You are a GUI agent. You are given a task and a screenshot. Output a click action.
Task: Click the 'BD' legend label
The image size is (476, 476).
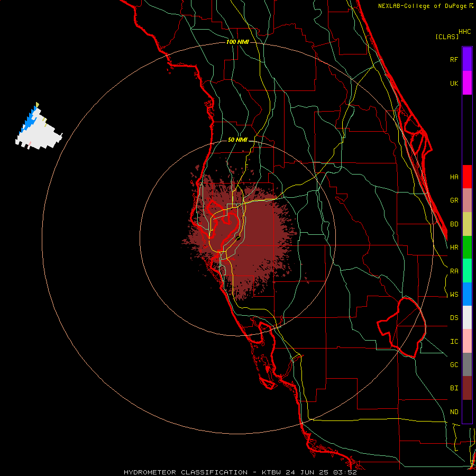coord(454,224)
